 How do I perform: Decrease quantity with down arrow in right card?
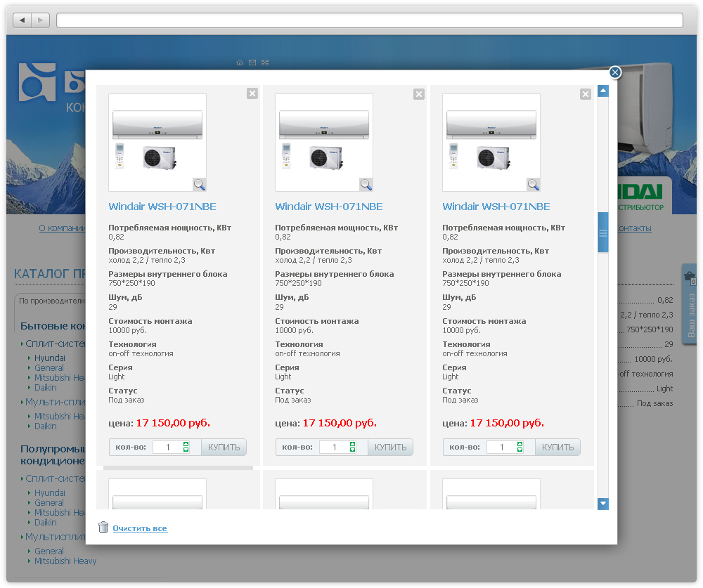[520, 450]
